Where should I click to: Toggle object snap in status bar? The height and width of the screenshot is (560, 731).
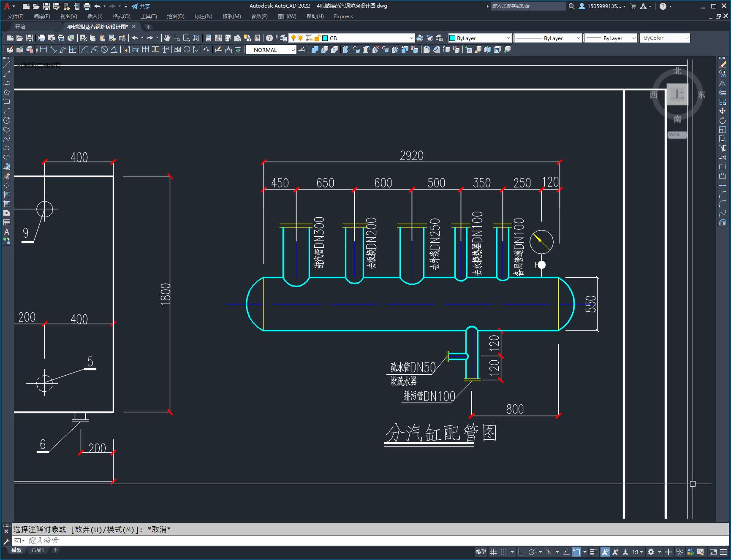[x=576, y=552]
